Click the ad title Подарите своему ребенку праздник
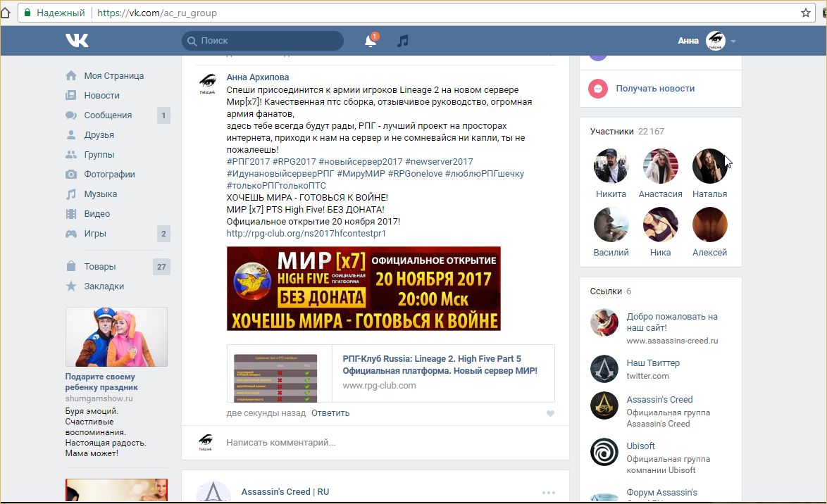The image size is (827, 504). click(101, 382)
